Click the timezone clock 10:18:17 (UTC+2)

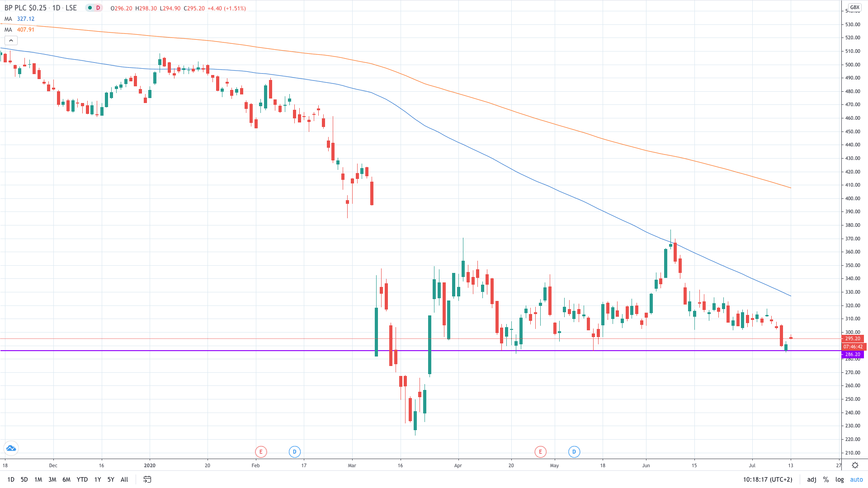(768, 479)
